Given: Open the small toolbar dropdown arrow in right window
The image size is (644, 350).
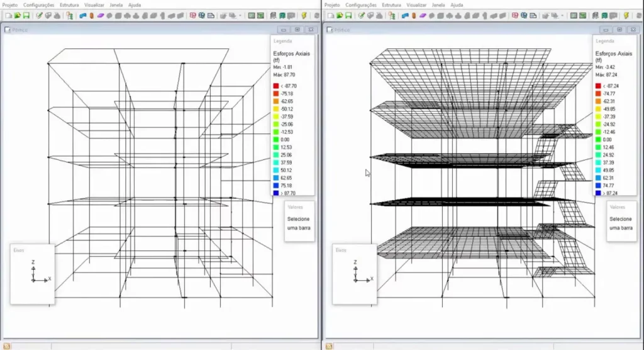Looking at the screenshot, I should tap(562, 15).
